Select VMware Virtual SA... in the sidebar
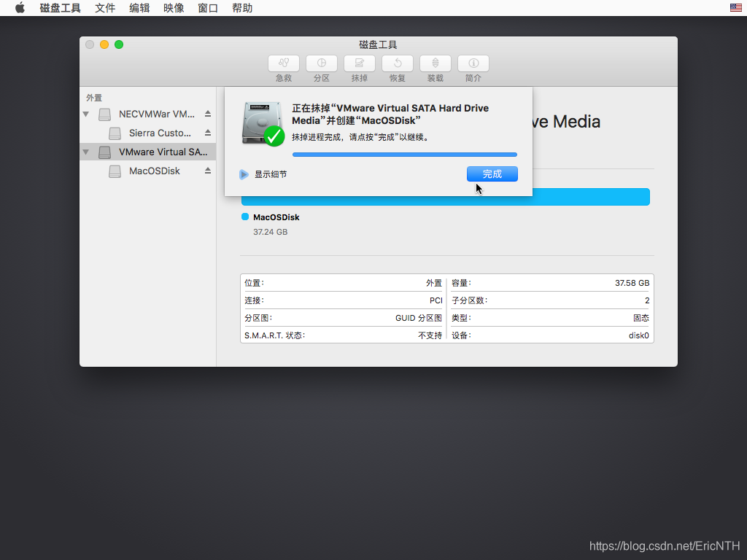Image resolution: width=747 pixels, height=560 pixels. coord(147,152)
